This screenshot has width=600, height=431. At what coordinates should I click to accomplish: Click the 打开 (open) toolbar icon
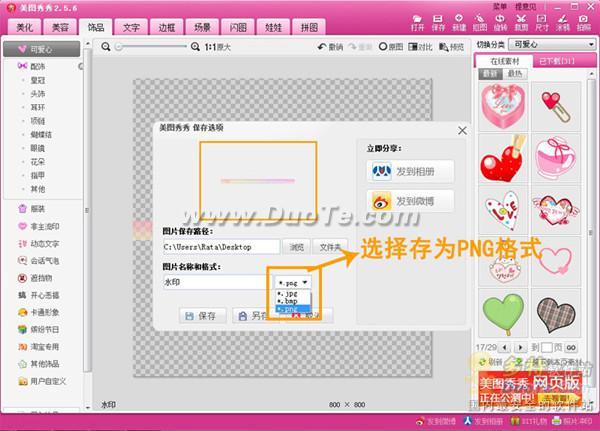click(x=417, y=23)
